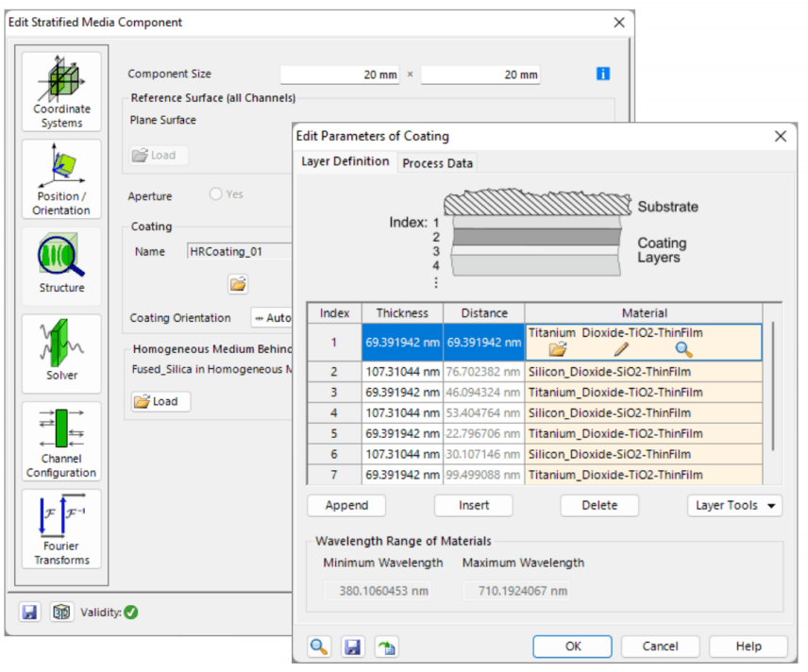Click Cancel in coating dialog
This screenshot has height=672, width=808.
click(x=660, y=647)
